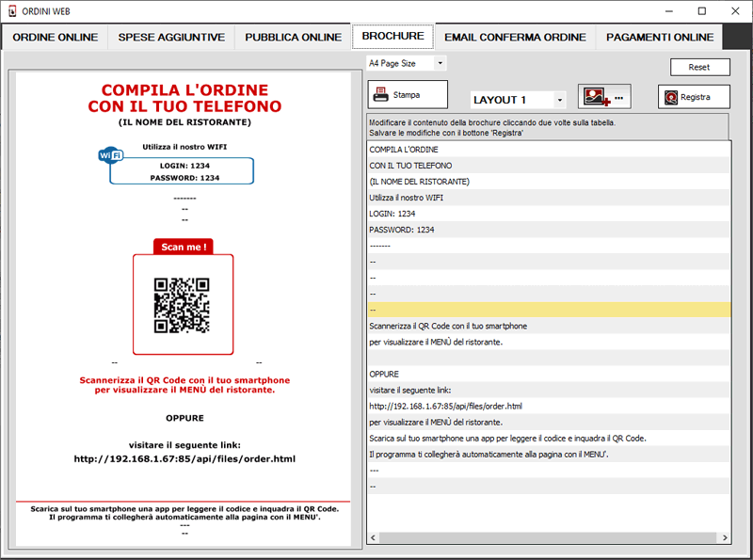This screenshot has height=560, width=753.
Task: Click the Registra save button
Action: click(x=694, y=97)
